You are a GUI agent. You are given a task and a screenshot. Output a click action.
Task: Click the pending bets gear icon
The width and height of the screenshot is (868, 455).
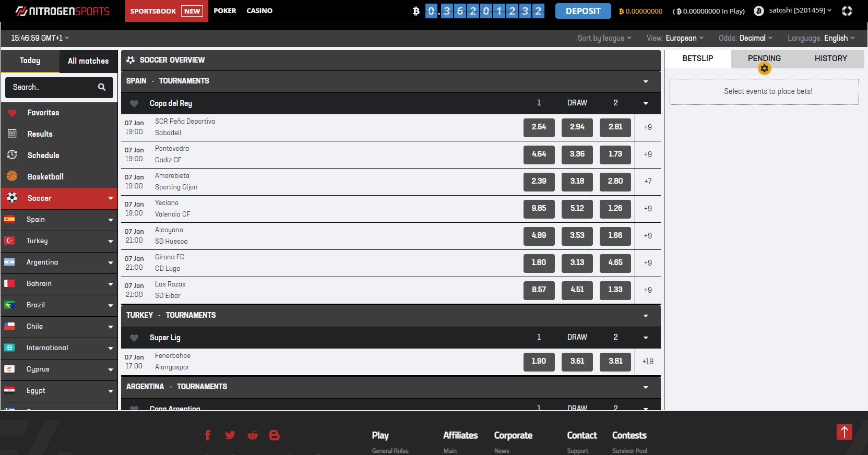(764, 68)
